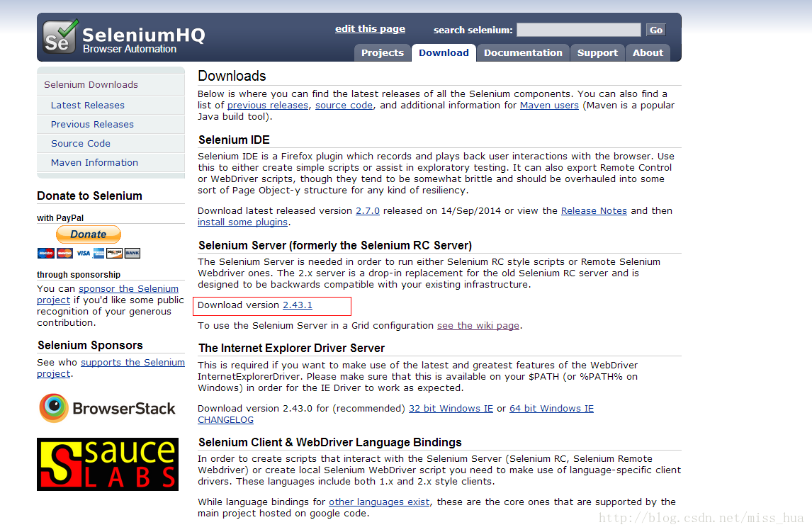Open the CHANGELOG link

226,419
